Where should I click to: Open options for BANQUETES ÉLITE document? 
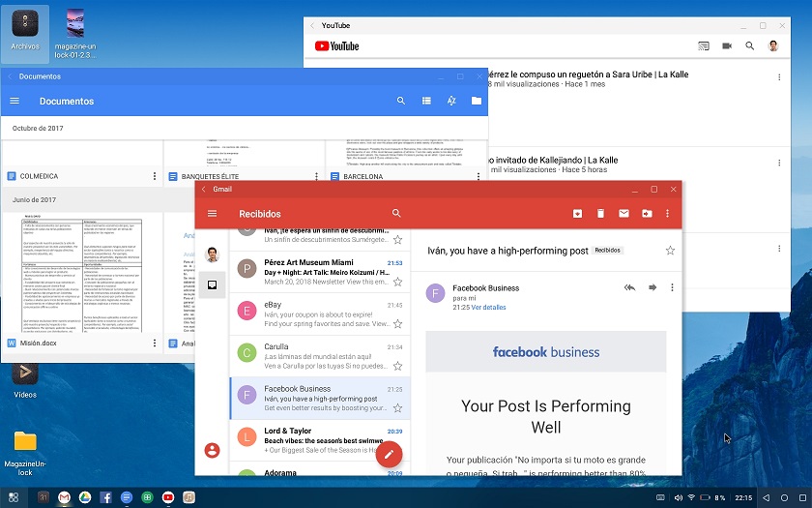pyautogui.click(x=316, y=176)
